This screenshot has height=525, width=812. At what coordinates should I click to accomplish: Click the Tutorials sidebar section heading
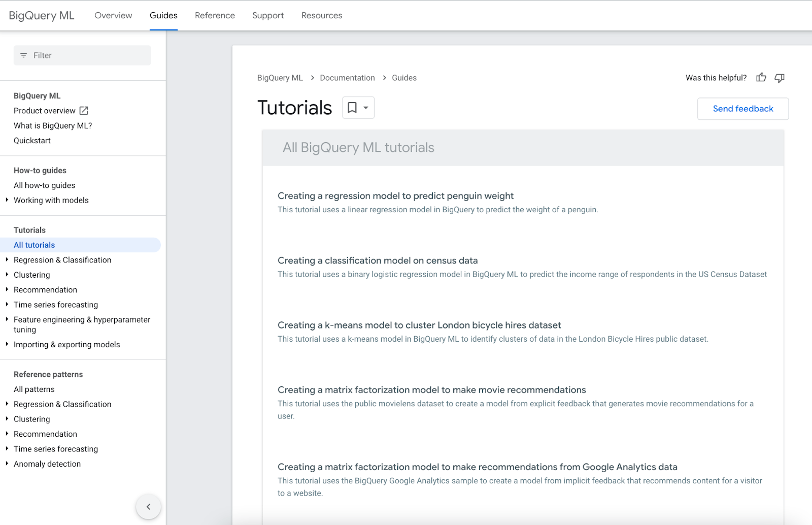point(29,230)
